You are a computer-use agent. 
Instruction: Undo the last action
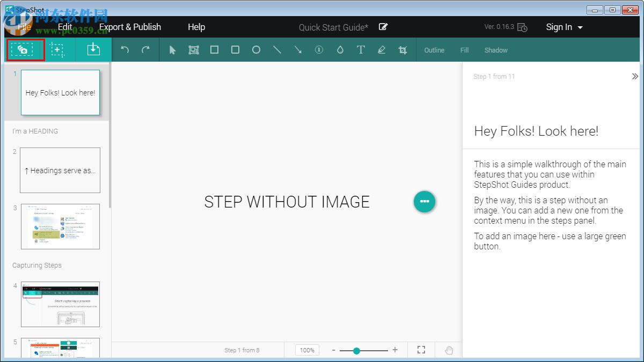click(x=125, y=50)
